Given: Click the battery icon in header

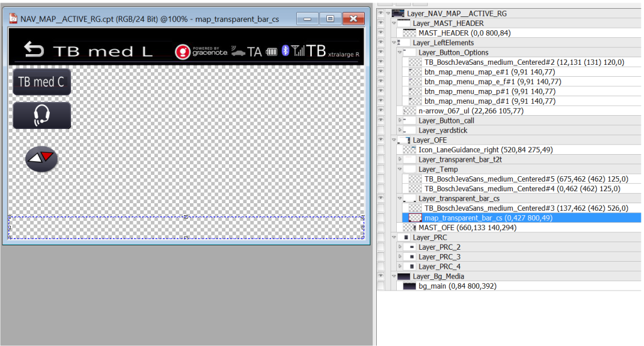Looking at the screenshot, I should click(x=272, y=52).
